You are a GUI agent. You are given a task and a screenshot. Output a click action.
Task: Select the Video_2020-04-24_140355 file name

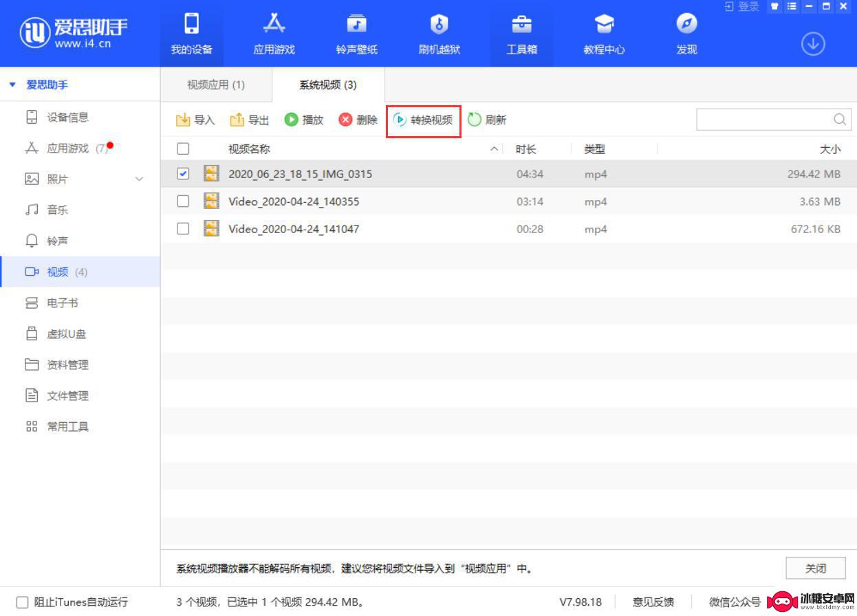(294, 201)
